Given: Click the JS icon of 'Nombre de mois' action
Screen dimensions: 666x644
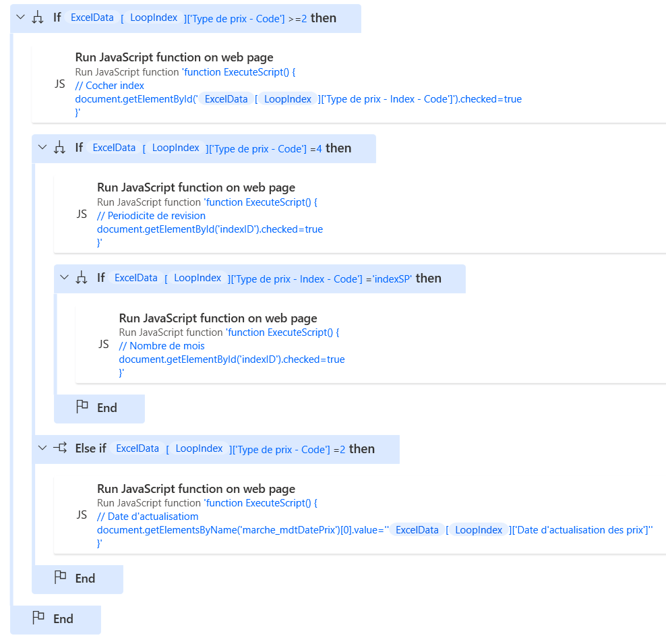Looking at the screenshot, I should (x=103, y=345).
